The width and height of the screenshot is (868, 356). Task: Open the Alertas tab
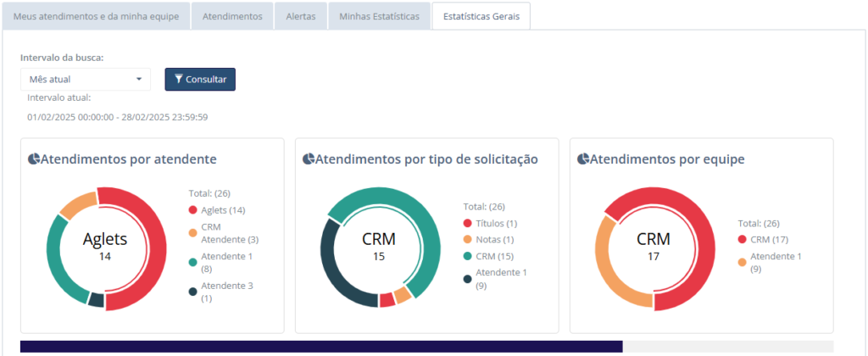300,17
